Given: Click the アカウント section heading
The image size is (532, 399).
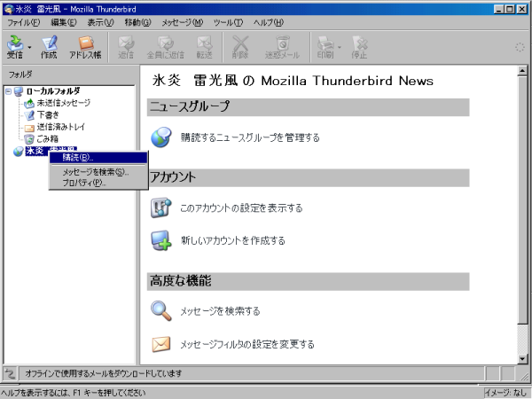Looking at the screenshot, I should (308, 178).
